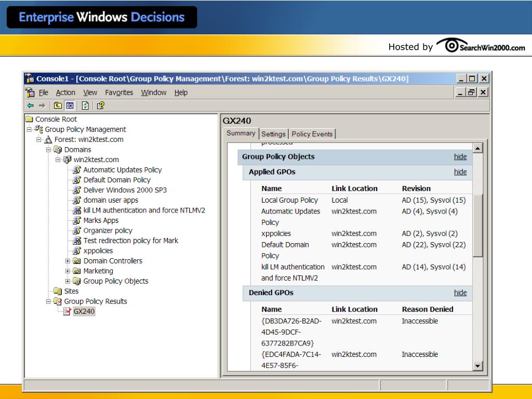
Task: Click the report scrollbar down arrow
Action: click(478, 366)
